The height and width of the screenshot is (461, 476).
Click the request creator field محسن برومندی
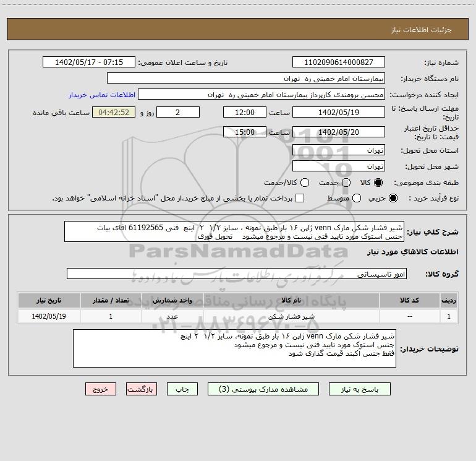click(x=261, y=95)
